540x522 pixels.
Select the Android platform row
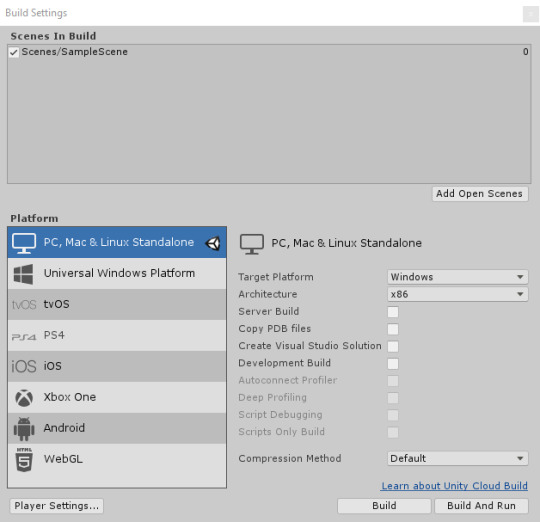(117, 428)
